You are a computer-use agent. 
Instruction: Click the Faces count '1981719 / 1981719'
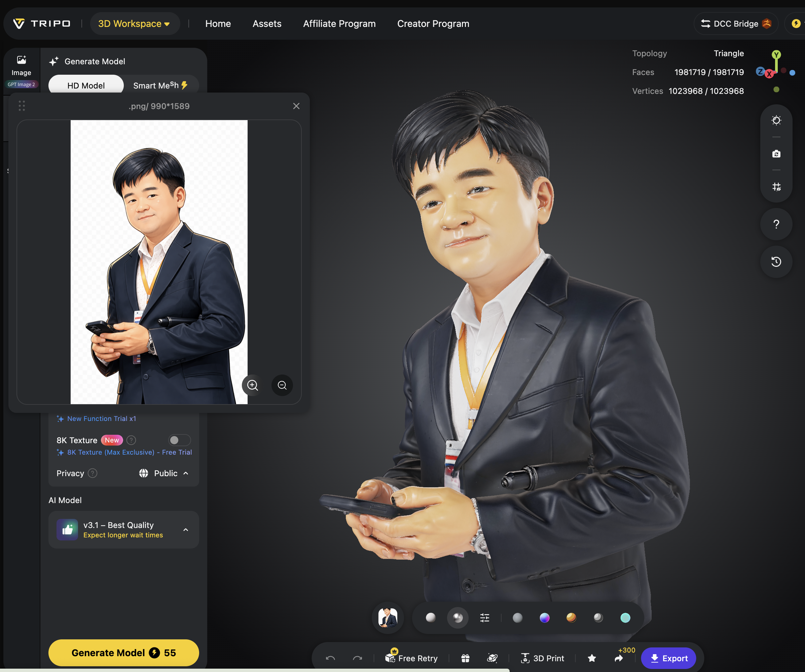[x=709, y=72]
